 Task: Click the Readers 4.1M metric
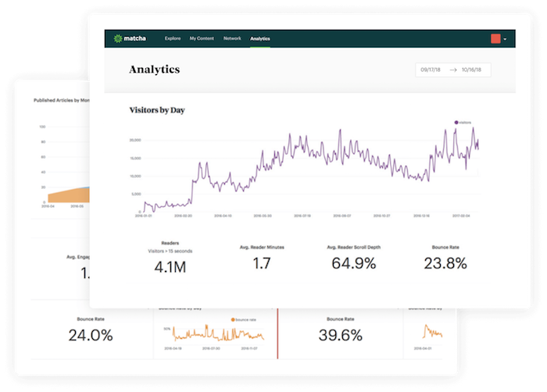coord(170,264)
